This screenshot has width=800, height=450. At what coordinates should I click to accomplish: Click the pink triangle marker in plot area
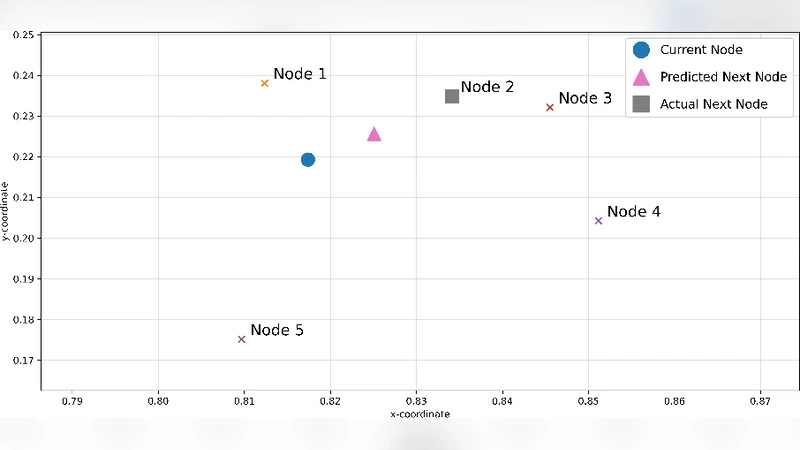click(x=374, y=135)
